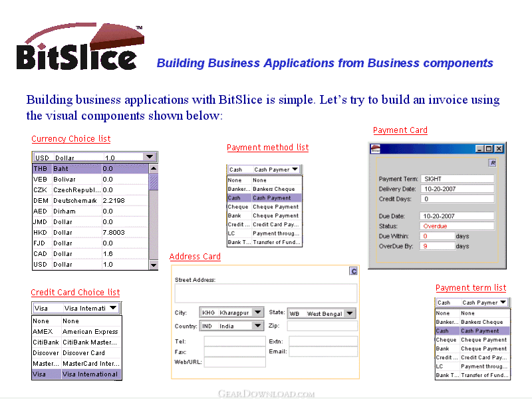Image resolution: width=532 pixels, height=399 pixels.
Task: Click the Delivery Date field in Payment Card
Action: click(x=458, y=189)
